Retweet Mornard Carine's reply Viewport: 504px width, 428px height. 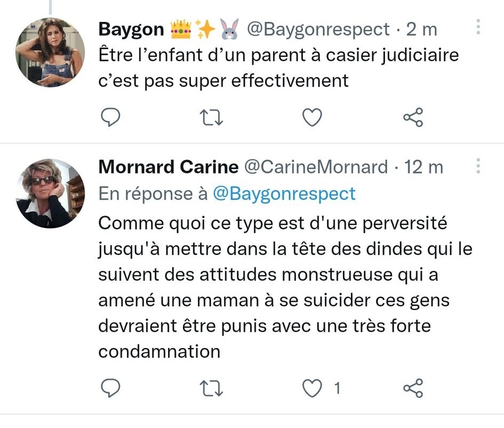[x=211, y=389]
